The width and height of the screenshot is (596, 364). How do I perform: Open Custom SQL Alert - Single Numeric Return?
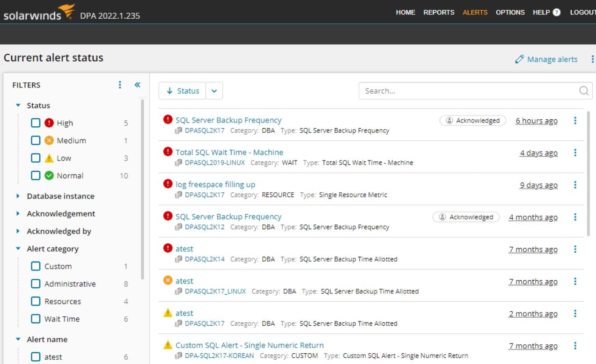(250, 345)
